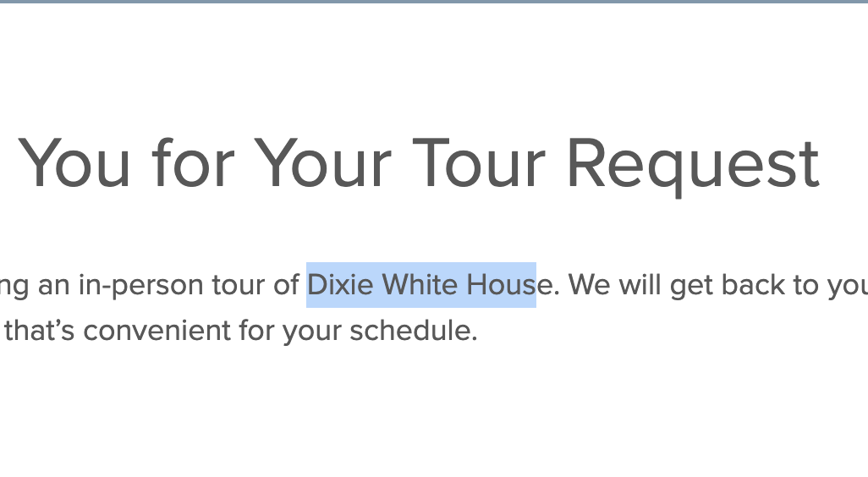Click the word will in the paragraph
868x477 pixels.
click(x=640, y=285)
